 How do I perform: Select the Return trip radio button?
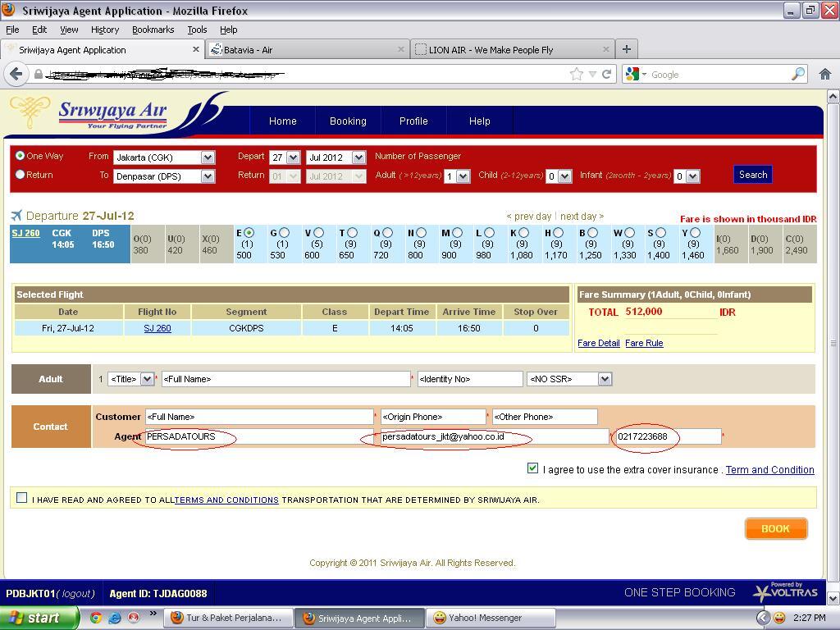[20, 175]
